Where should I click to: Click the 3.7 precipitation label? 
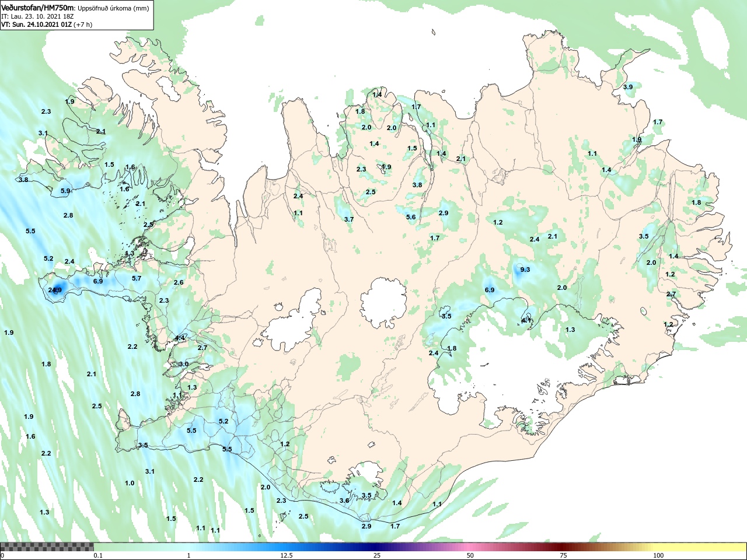[x=349, y=219]
